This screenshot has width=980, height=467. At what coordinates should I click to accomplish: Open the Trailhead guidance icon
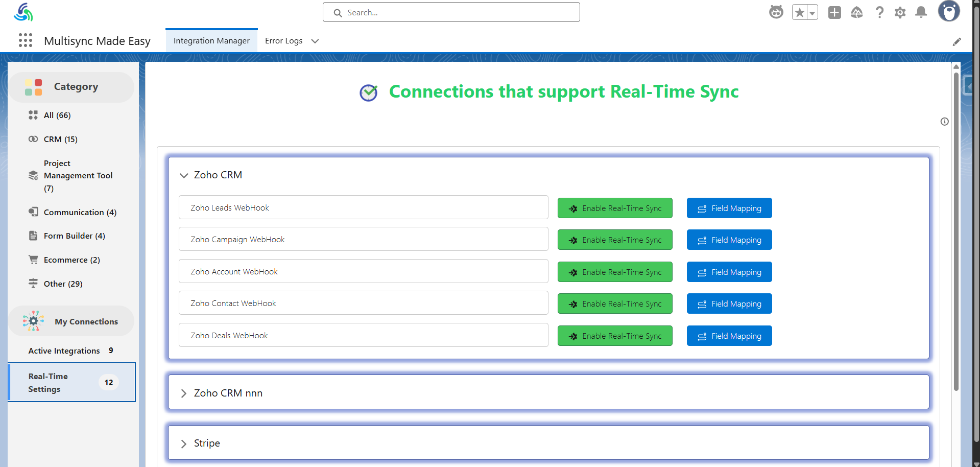pyautogui.click(x=857, y=12)
